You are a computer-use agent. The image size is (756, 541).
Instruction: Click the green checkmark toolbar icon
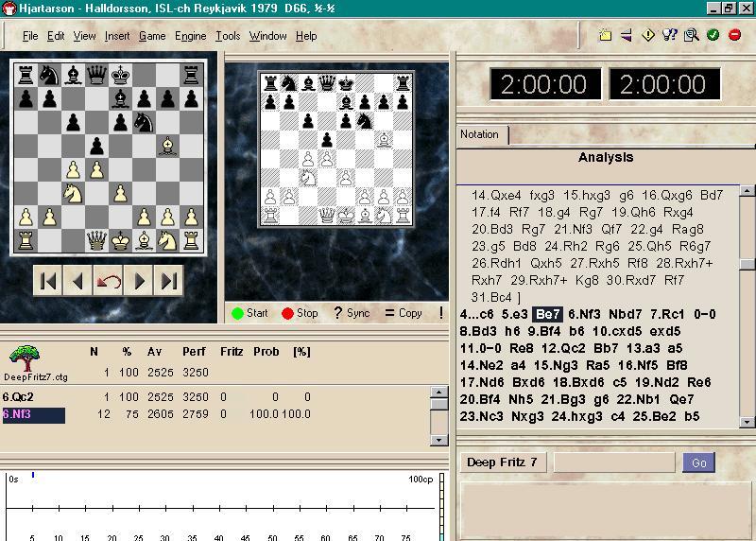pos(713,35)
